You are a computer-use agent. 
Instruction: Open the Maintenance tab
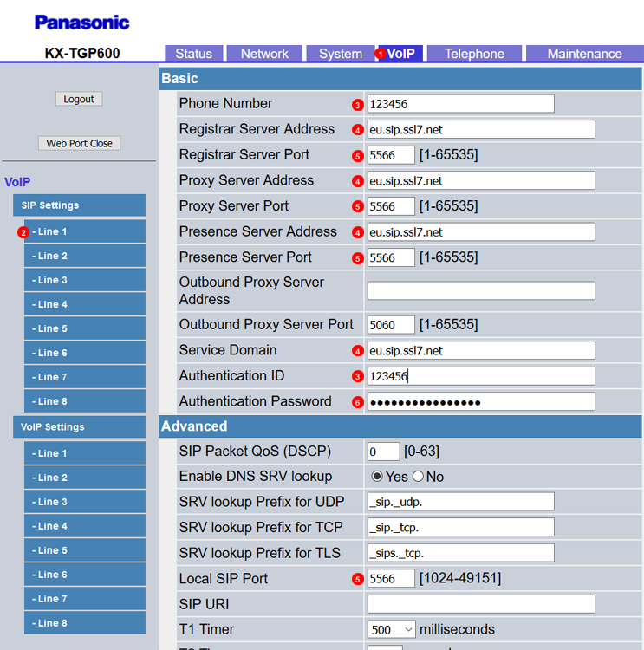pyautogui.click(x=585, y=54)
